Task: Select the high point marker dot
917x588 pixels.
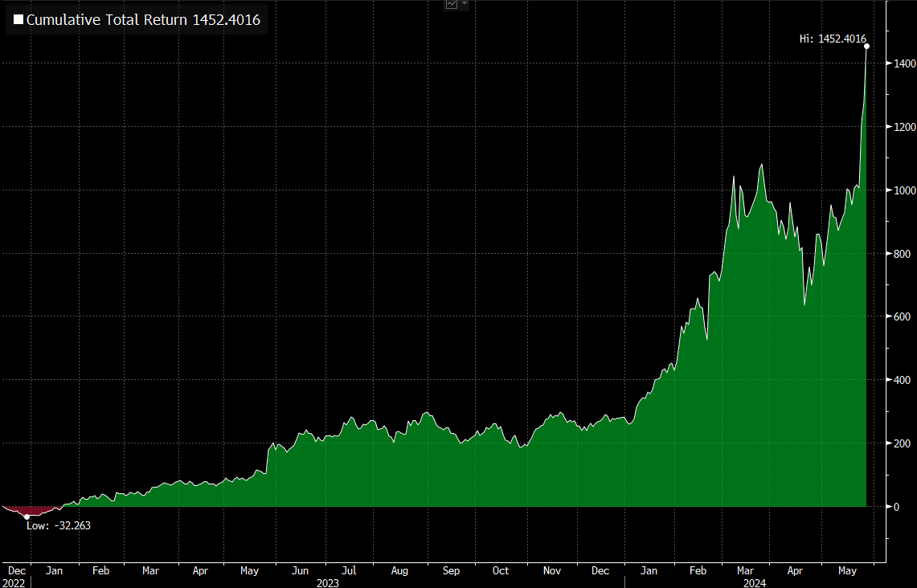Action: coord(866,46)
